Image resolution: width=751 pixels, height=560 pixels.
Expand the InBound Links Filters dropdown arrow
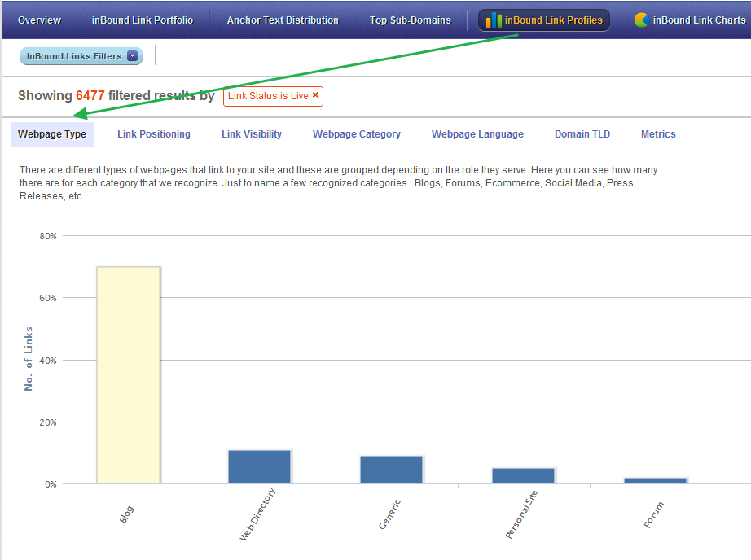[133, 56]
